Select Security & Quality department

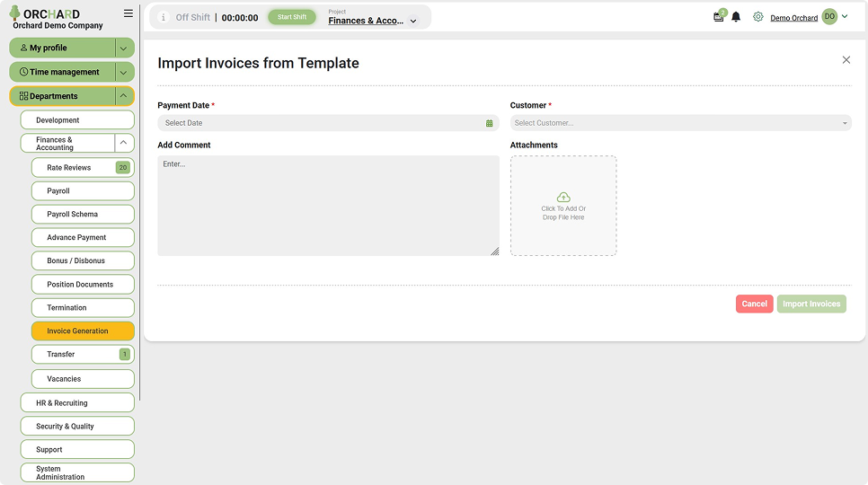pos(77,426)
